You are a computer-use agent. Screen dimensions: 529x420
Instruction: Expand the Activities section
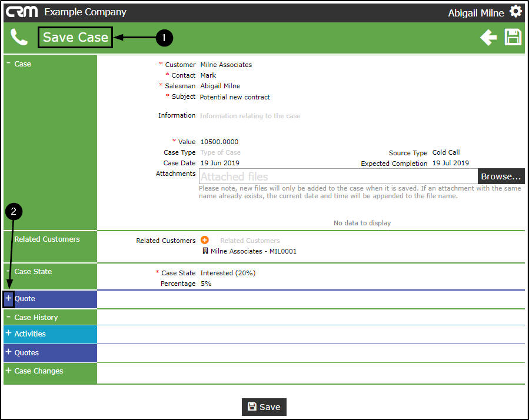point(8,334)
